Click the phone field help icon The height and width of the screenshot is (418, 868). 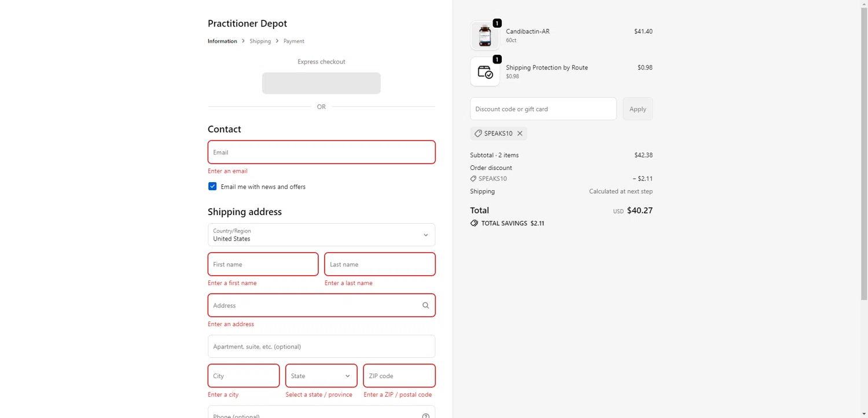425,415
